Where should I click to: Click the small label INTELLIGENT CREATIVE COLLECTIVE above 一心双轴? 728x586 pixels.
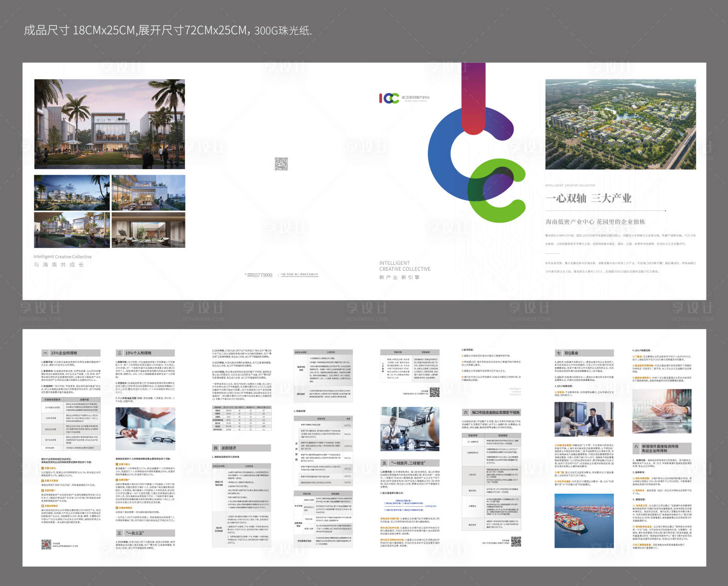click(570, 186)
